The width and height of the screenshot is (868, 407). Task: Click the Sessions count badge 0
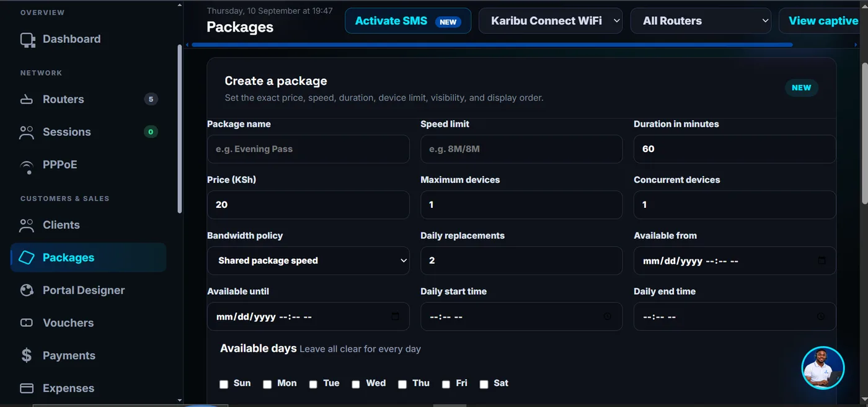(151, 132)
